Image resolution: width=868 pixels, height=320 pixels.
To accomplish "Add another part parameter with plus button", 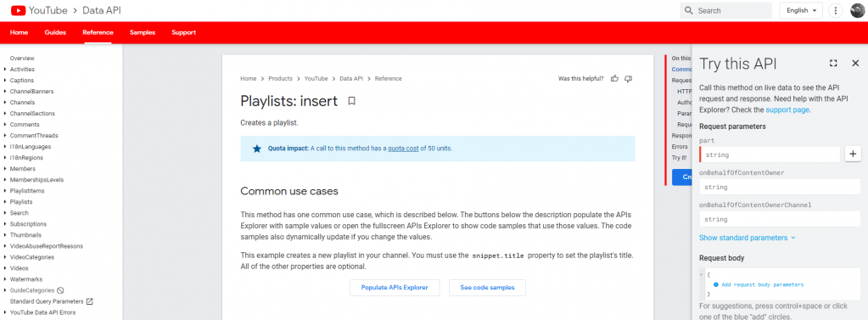I will pyautogui.click(x=853, y=154).
